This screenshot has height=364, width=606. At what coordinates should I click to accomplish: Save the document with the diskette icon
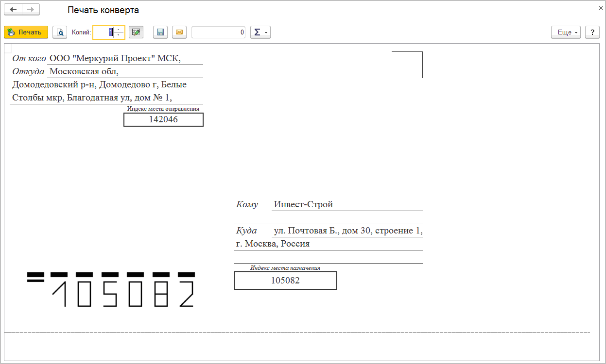[160, 32]
